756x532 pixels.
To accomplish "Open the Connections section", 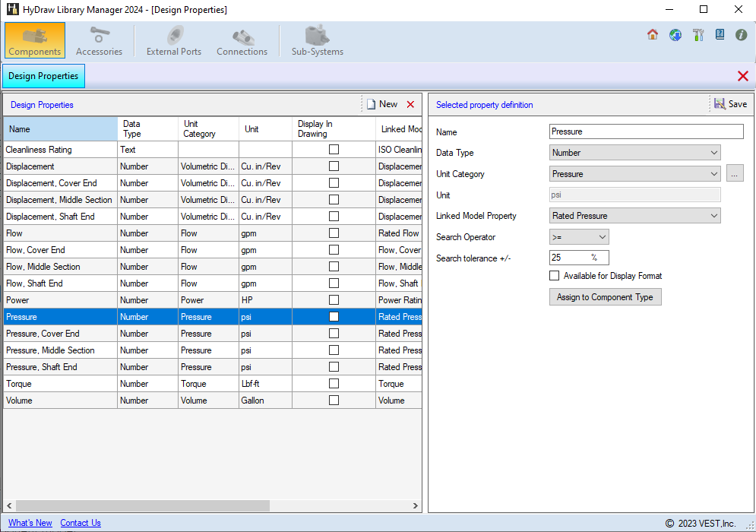I will click(242, 40).
